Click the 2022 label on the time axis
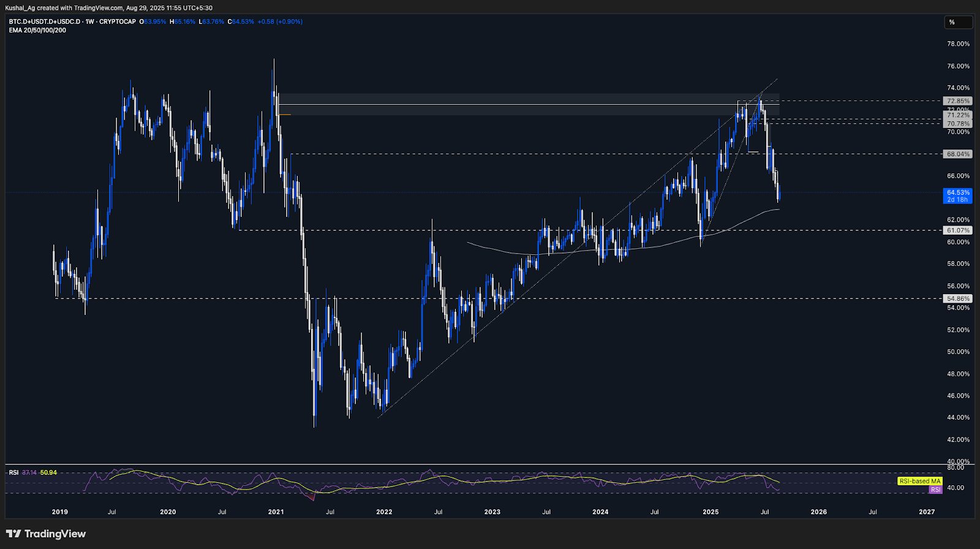Image resolution: width=980 pixels, height=549 pixels. tap(384, 512)
